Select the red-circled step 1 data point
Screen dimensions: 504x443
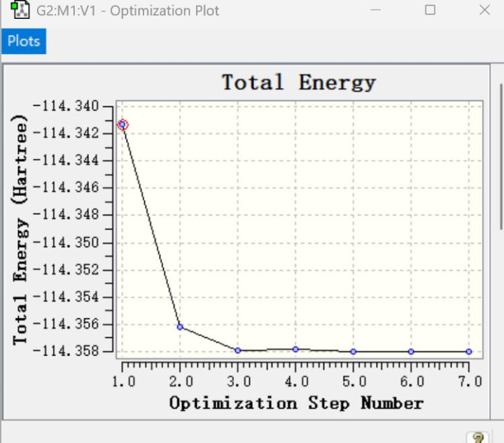click(x=122, y=125)
